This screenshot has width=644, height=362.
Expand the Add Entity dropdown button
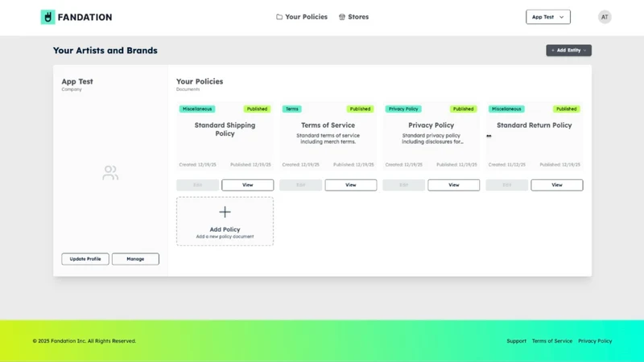568,50
